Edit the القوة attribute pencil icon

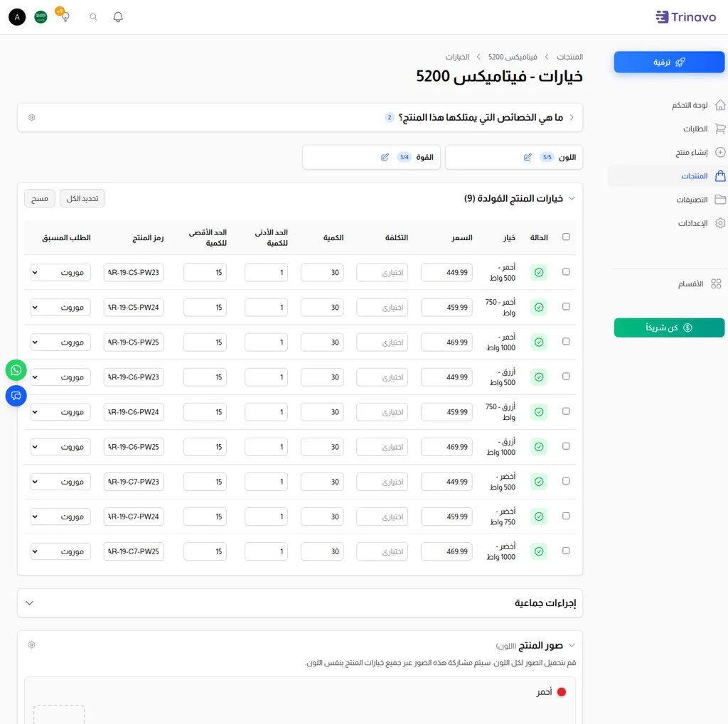pos(385,157)
